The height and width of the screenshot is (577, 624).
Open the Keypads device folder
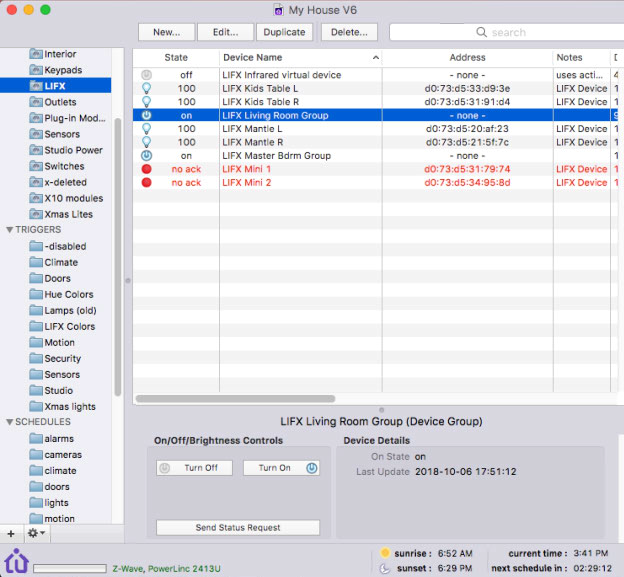click(56, 70)
